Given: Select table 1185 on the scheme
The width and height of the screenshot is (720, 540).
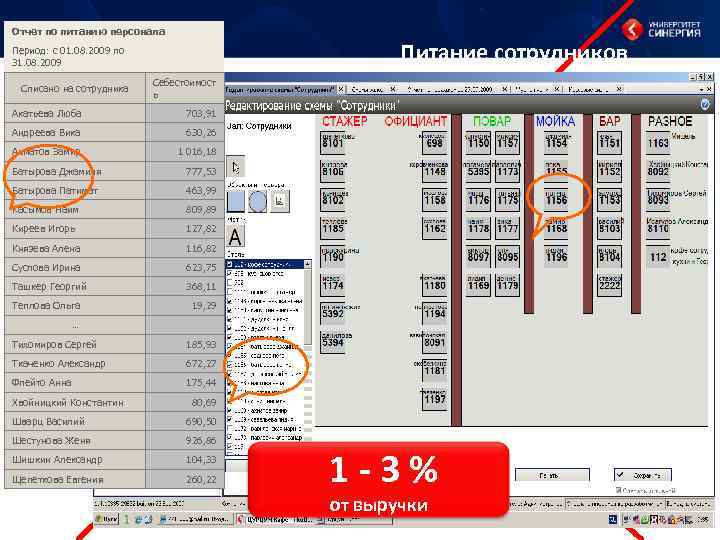Looking at the screenshot, I should coord(333,229).
